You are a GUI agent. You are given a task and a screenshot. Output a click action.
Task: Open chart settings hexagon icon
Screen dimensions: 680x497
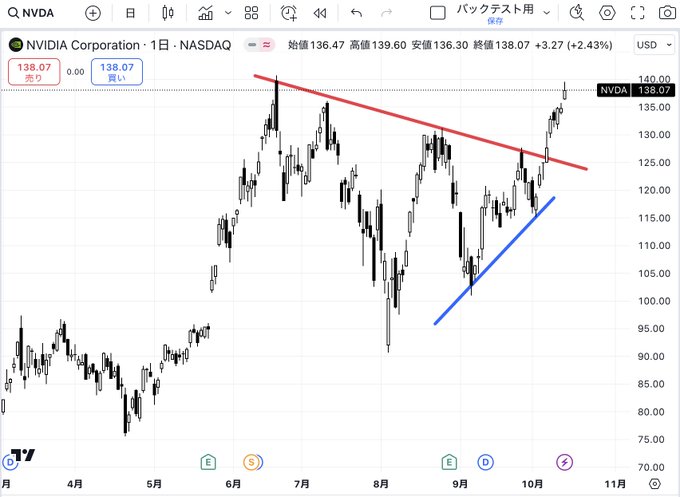pyautogui.click(x=607, y=13)
